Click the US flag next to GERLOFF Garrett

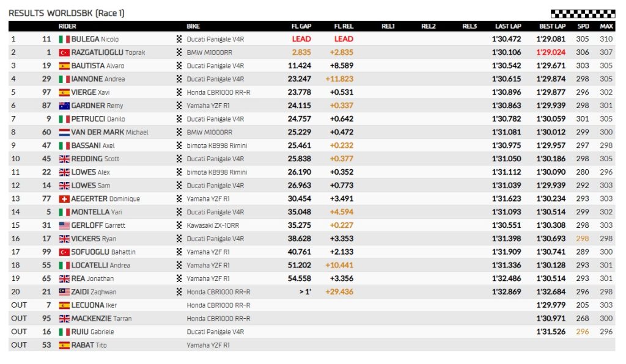(x=64, y=225)
